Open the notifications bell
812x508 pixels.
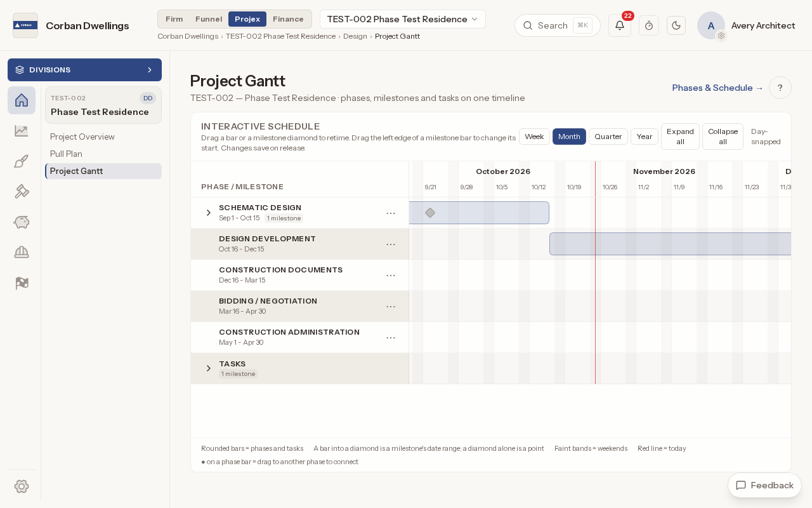click(620, 25)
